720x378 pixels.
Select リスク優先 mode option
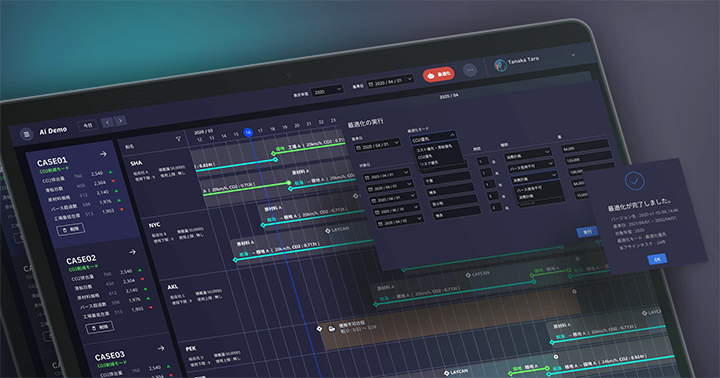point(428,163)
